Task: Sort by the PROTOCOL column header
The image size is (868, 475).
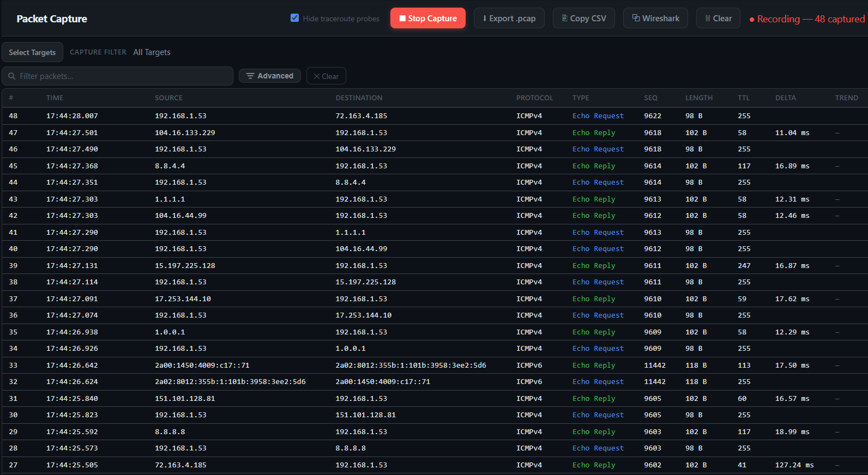Action: pyautogui.click(x=534, y=98)
